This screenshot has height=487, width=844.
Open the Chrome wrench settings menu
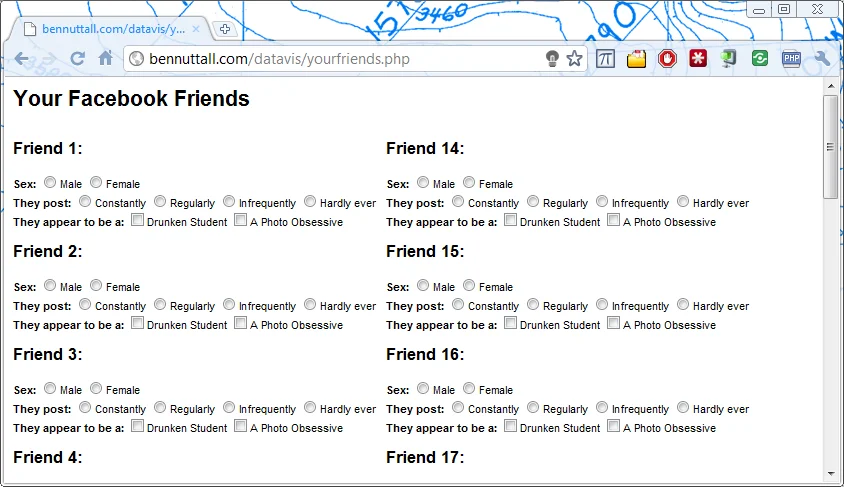[822, 58]
